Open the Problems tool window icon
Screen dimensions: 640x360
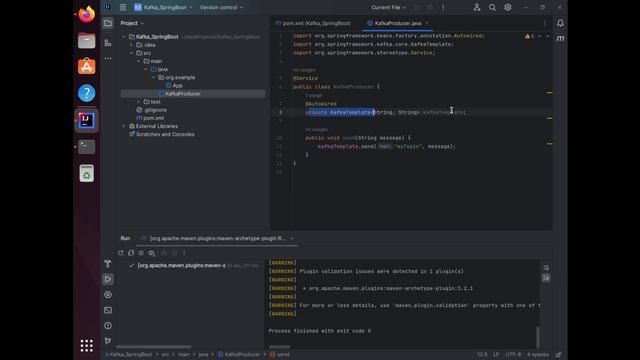click(x=108, y=326)
